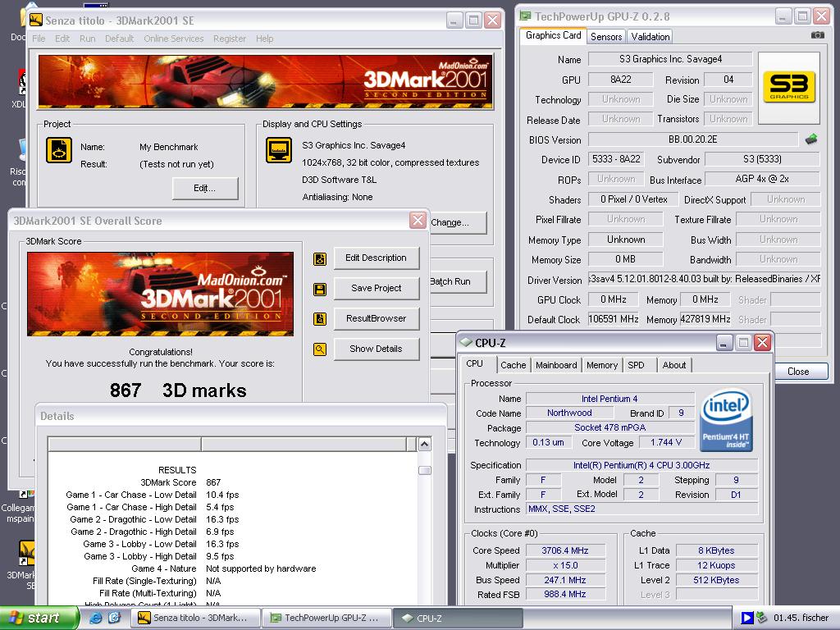Image resolution: width=840 pixels, height=630 pixels.
Task: Click the Details list scrollbar thumb
Action: click(x=424, y=470)
